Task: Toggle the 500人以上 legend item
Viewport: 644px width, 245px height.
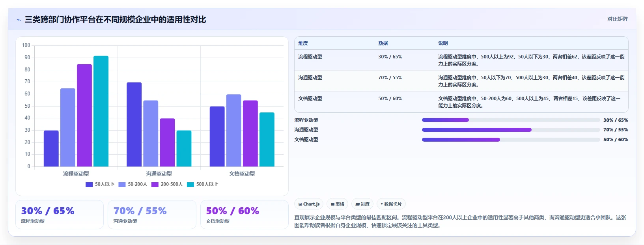Action: (202, 184)
